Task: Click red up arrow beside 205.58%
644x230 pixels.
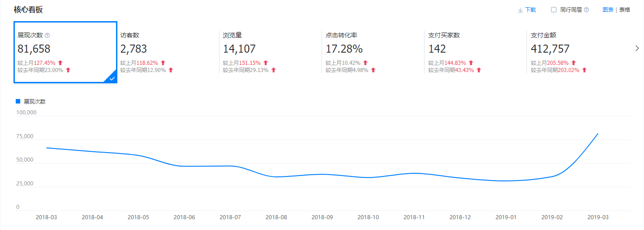Action: (x=573, y=63)
